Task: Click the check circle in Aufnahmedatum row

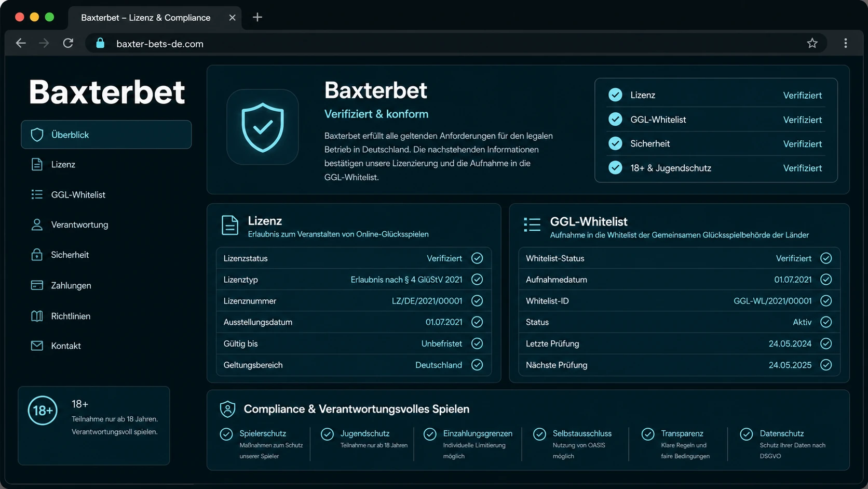Action: 826,280
